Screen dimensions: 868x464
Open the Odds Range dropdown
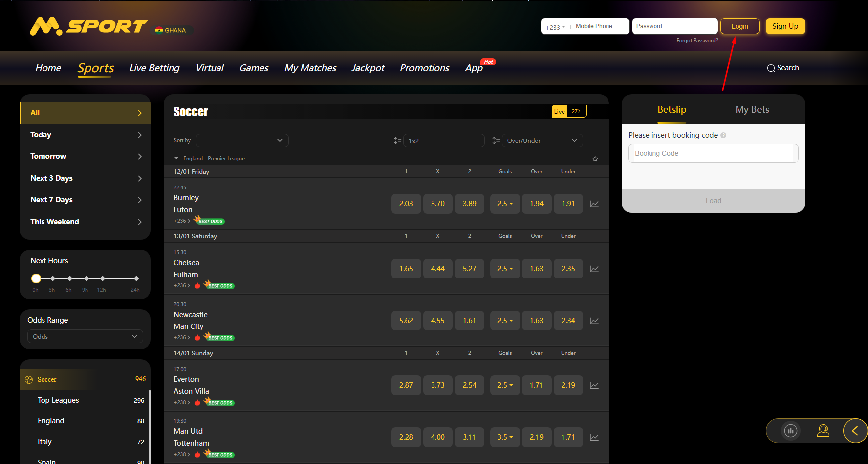tap(85, 336)
